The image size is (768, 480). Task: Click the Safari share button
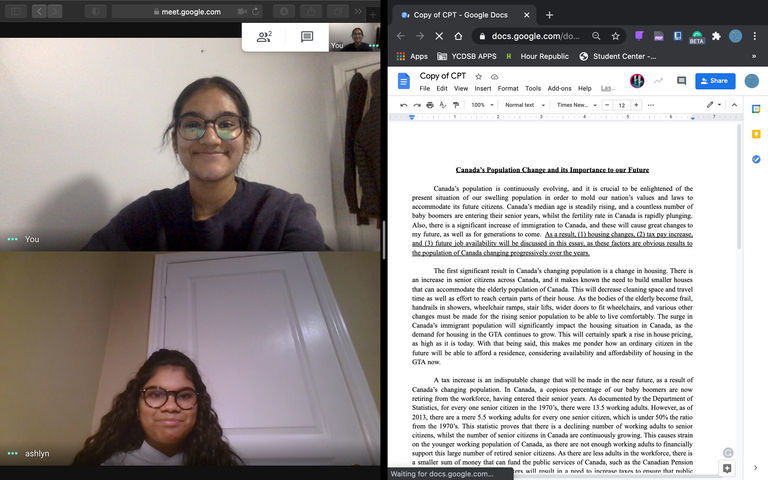pos(311,12)
